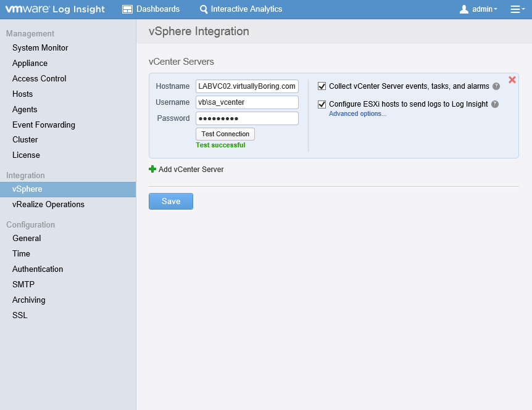Click the vCenter Servers heading
Screen dimensions: 532x410
click(x=181, y=62)
